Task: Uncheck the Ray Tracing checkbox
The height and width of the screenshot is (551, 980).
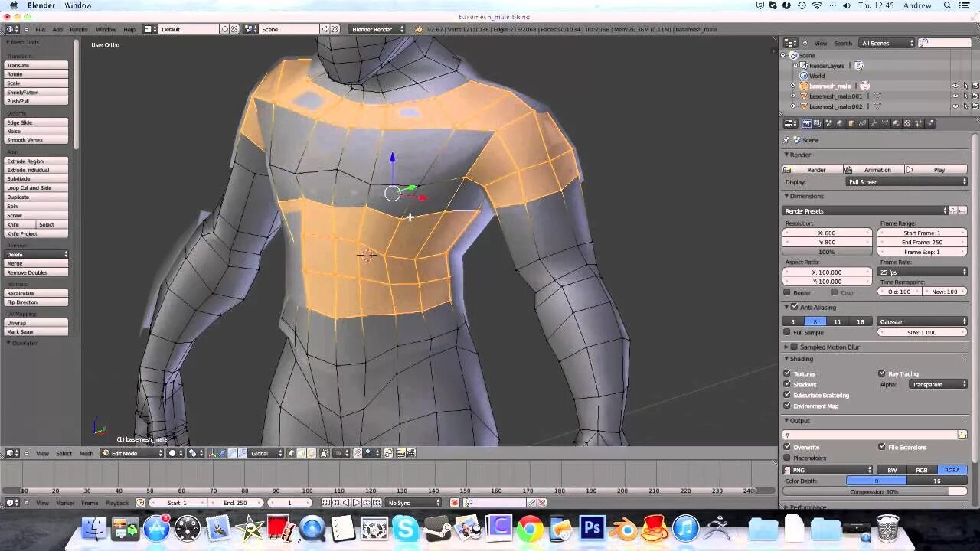Action: (x=882, y=373)
